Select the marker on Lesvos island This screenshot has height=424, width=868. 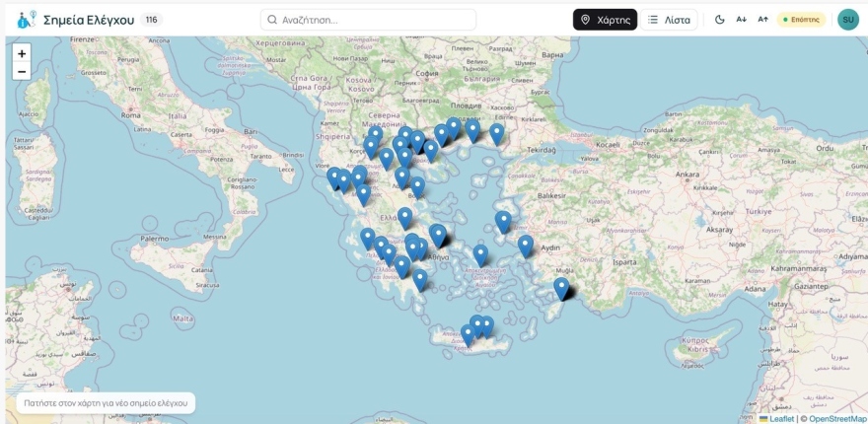click(503, 222)
